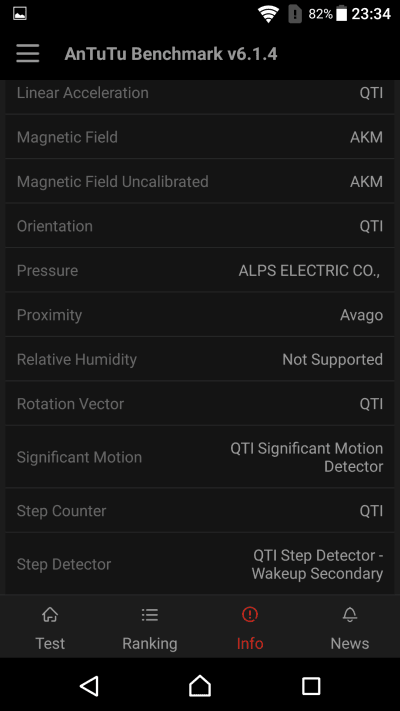Open the Ranking list icon
Image resolution: width=400 pixels, height=711 pixels.
(x=150, y=615)
